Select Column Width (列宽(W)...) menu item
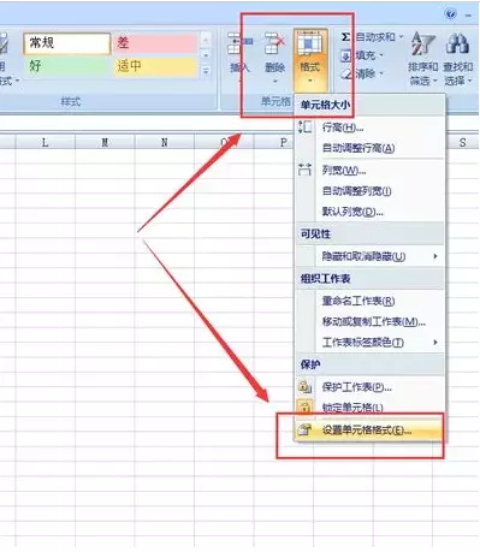The width and height of the screenshot is (480, 552). 370,171
